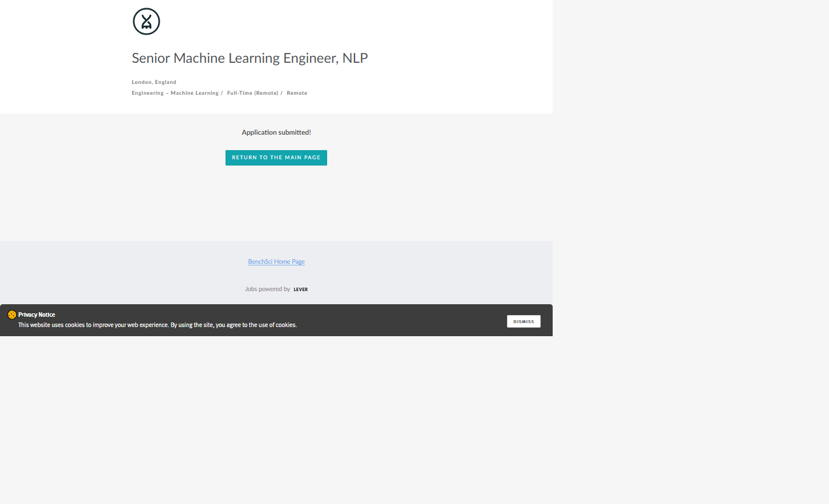
Task: Click the Full-Time (Remote) commitment label
Action: click(252, 93)
